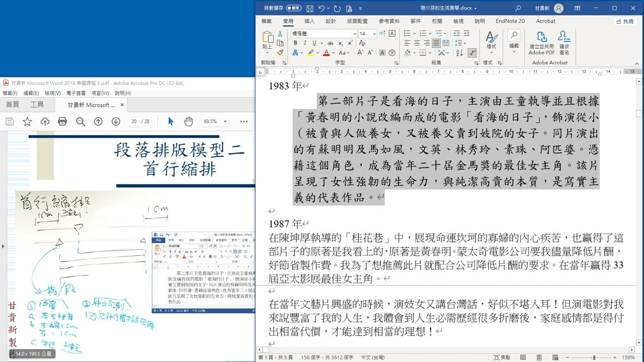Click Undo arrow in Word title bar

point(321,8)
